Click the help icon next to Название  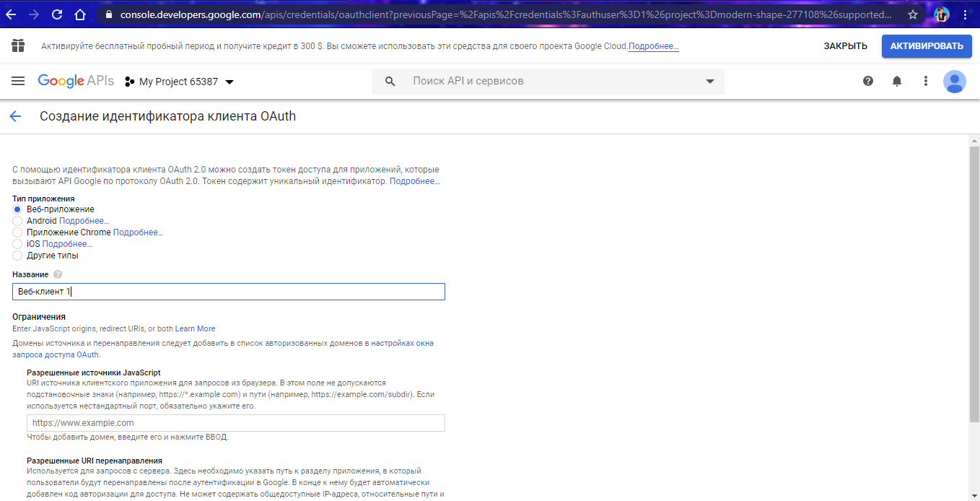[x=58, y=274]
